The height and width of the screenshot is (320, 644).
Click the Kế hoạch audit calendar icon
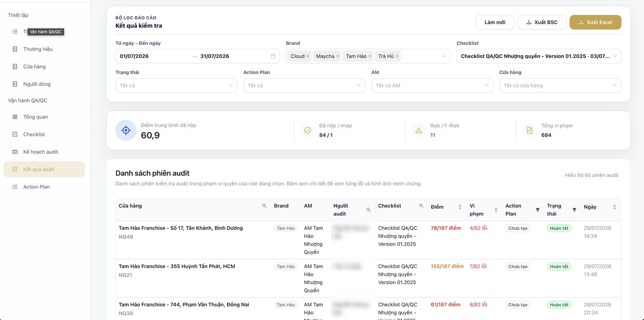click(x=15, y=152)
